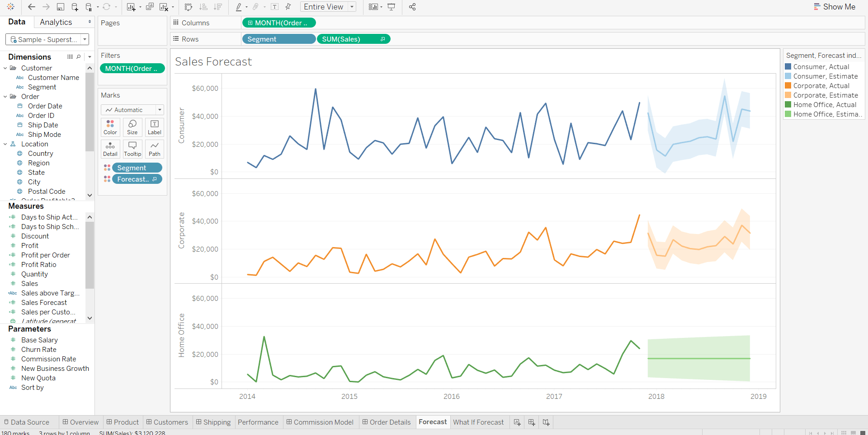Click the Save workbook icon
Viewport: 868px width, 435px height.
[x=60, y=7]
